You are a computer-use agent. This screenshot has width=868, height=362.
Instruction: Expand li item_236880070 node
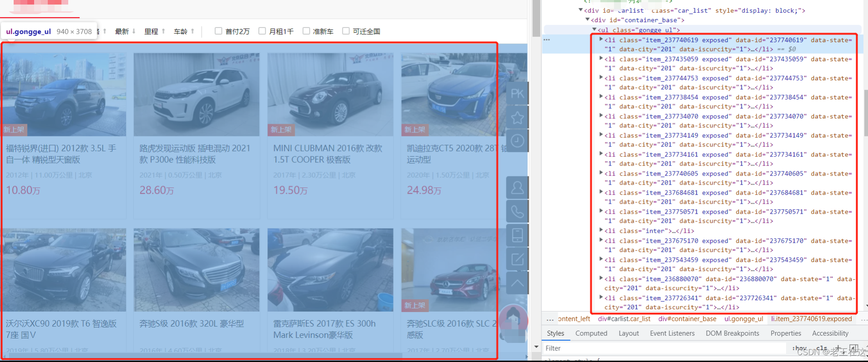coord(601,278)
